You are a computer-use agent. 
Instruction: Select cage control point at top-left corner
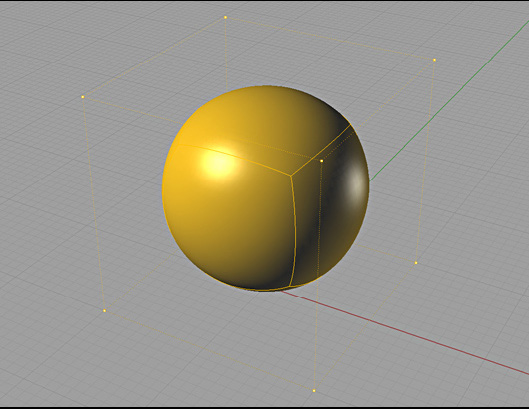click(x=83, y=97)
